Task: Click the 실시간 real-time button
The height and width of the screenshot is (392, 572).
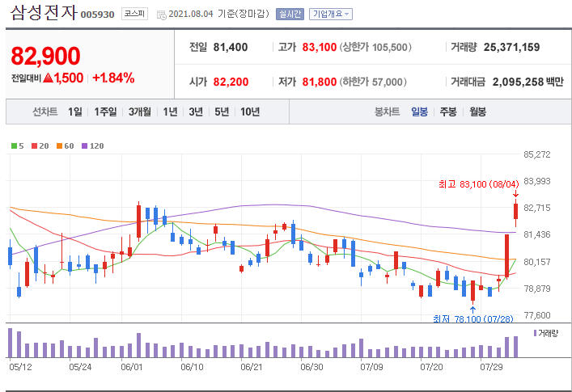Action: click(290, 15)
